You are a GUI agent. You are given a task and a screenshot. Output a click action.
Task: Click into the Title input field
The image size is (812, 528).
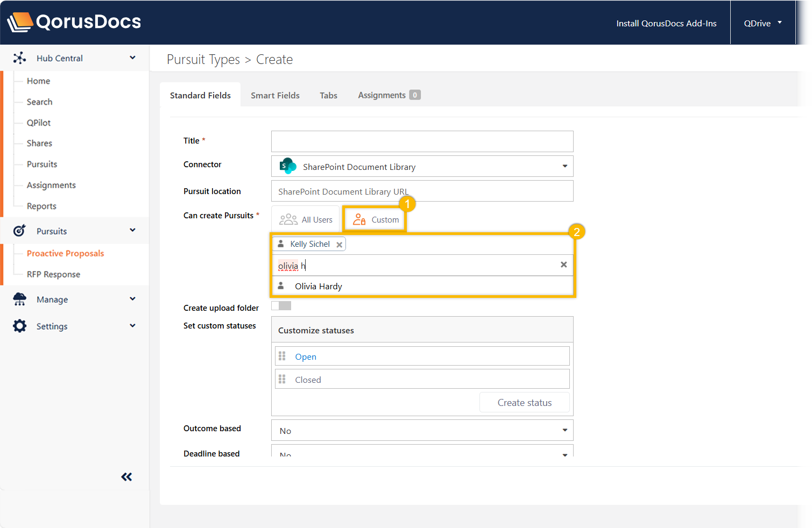click(x=422, y=141)
